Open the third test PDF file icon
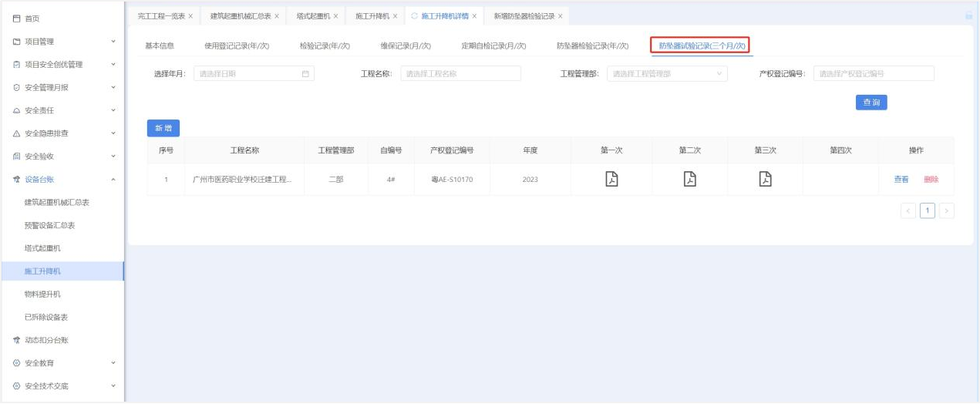The width and height of the screenshot is (980, 404). pos(765,179)
